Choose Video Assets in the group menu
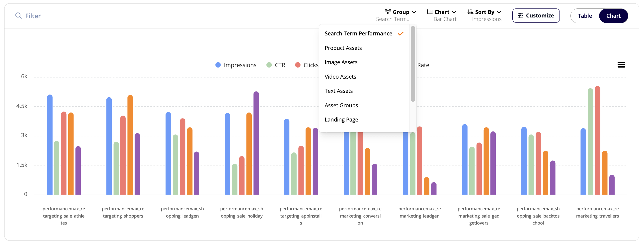Screen dimensions: 644x244 364,77
